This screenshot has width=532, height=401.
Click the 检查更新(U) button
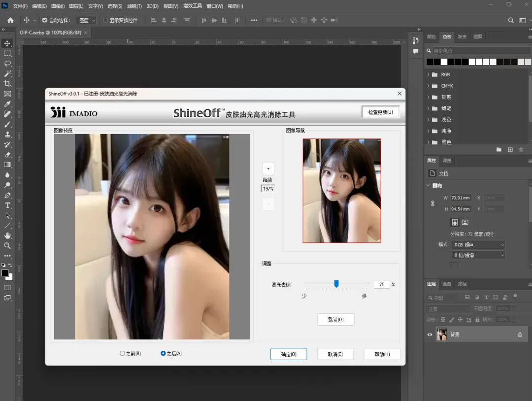click(380, 112)
